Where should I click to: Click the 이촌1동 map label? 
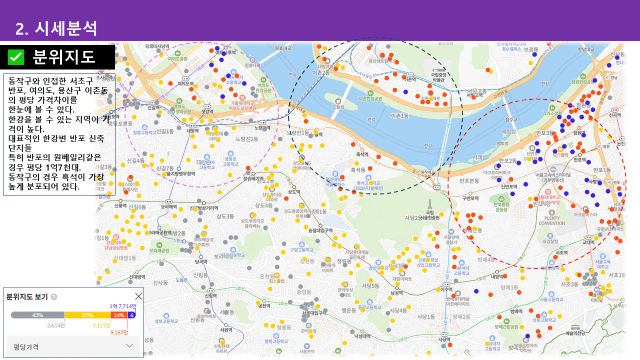pyautogui.click(x=399, y=116)
